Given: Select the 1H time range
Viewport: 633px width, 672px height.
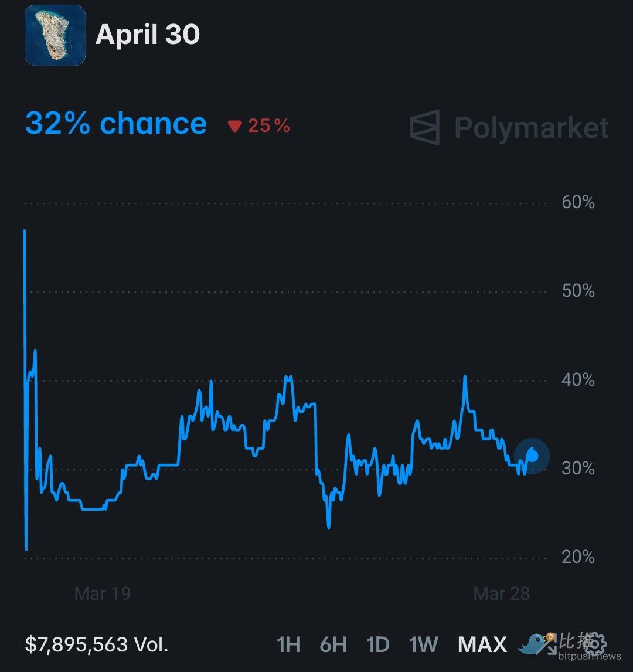Looking at the screenshot, I should tap(288, 644).
